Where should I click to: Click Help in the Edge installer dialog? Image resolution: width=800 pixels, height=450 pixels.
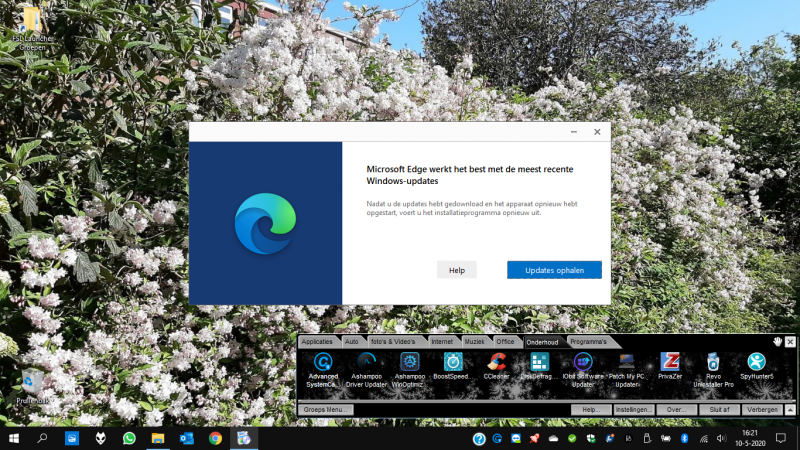[457, 270]
